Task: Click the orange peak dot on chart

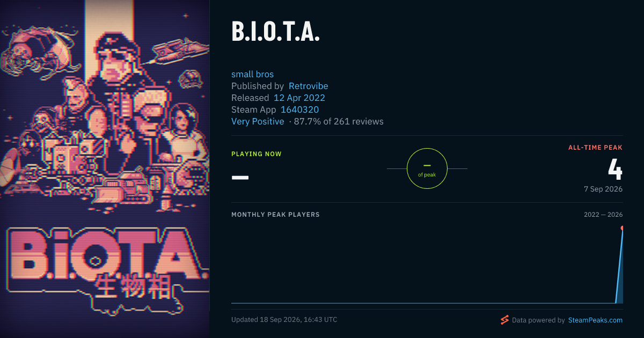Action: [622, 228]
